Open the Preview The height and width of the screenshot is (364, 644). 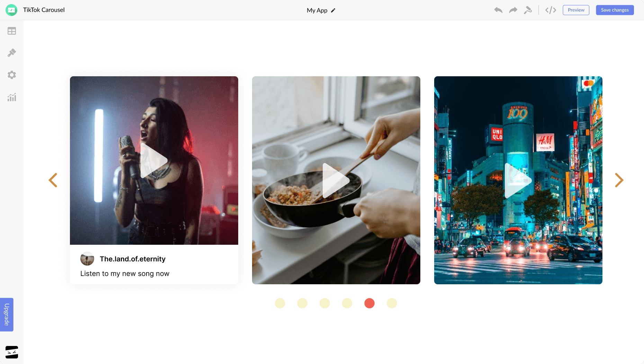(x=576, y=10)
